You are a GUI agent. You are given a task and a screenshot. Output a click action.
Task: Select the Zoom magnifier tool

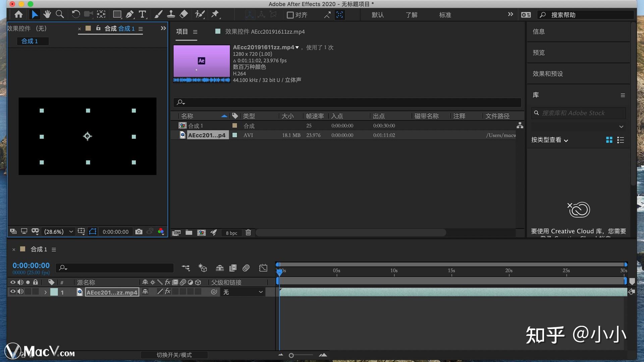(x=60, y=14)
